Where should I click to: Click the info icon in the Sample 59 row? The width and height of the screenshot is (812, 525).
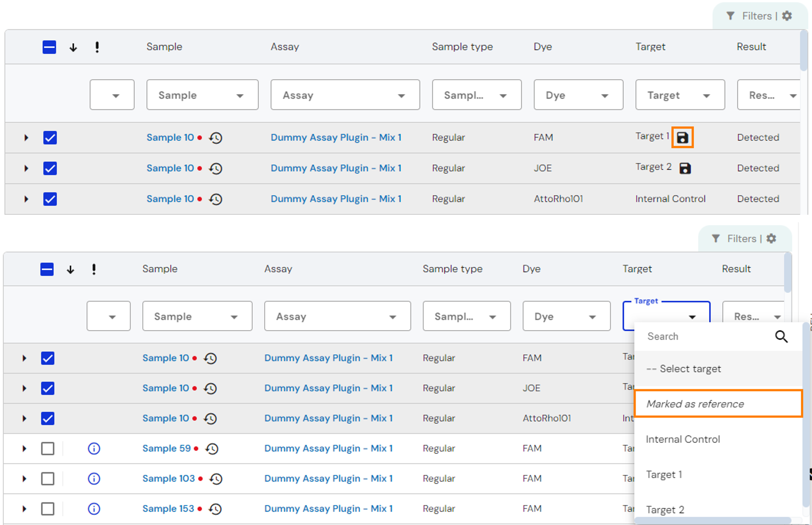pyautogui.click(x=94, y=449)
